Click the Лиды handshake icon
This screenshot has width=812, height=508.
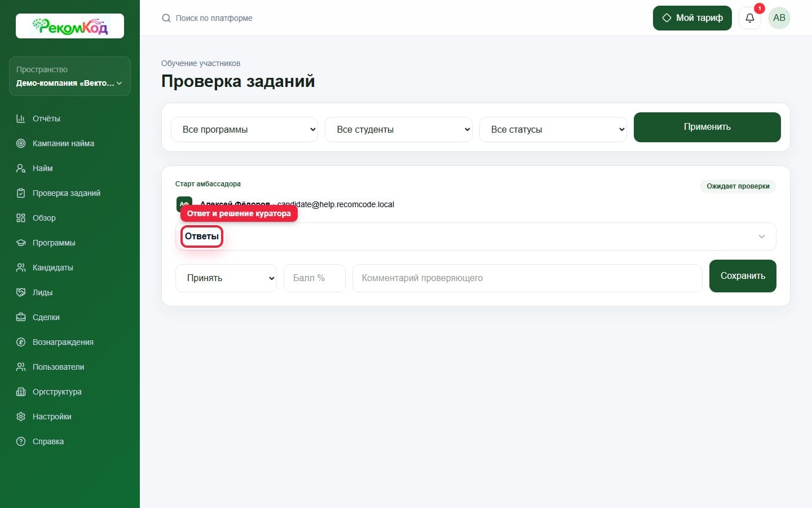coord(21,292)
